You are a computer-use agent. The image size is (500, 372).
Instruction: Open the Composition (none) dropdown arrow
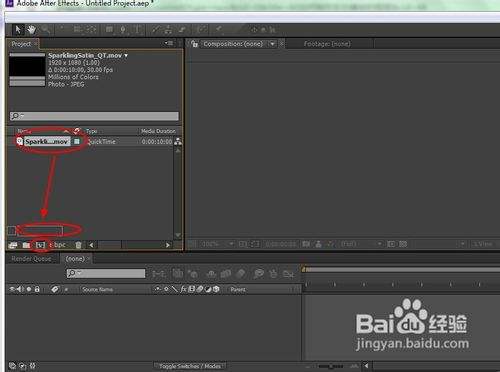pos(273,44)
